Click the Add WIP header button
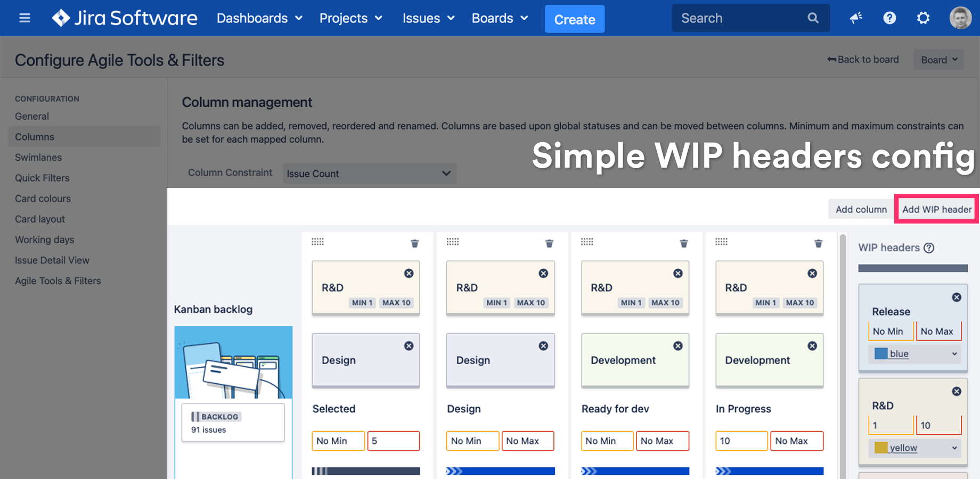Image resolution: width=980 pixels, height=479 pixels. click(936, 209)
